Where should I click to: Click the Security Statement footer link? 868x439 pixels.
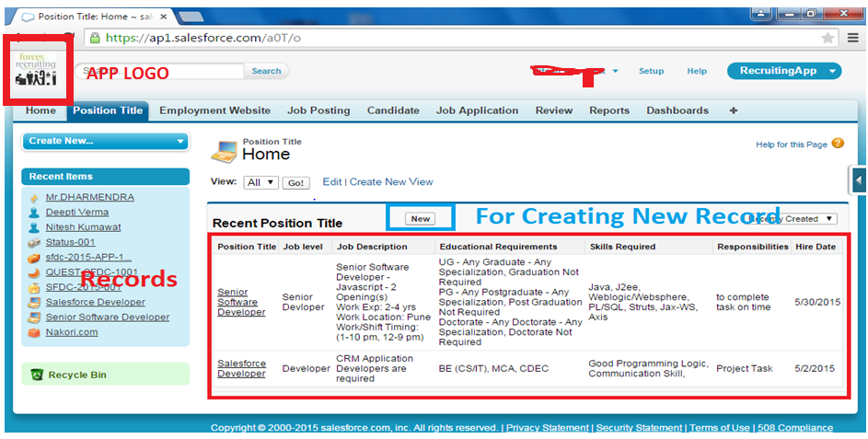639,428
